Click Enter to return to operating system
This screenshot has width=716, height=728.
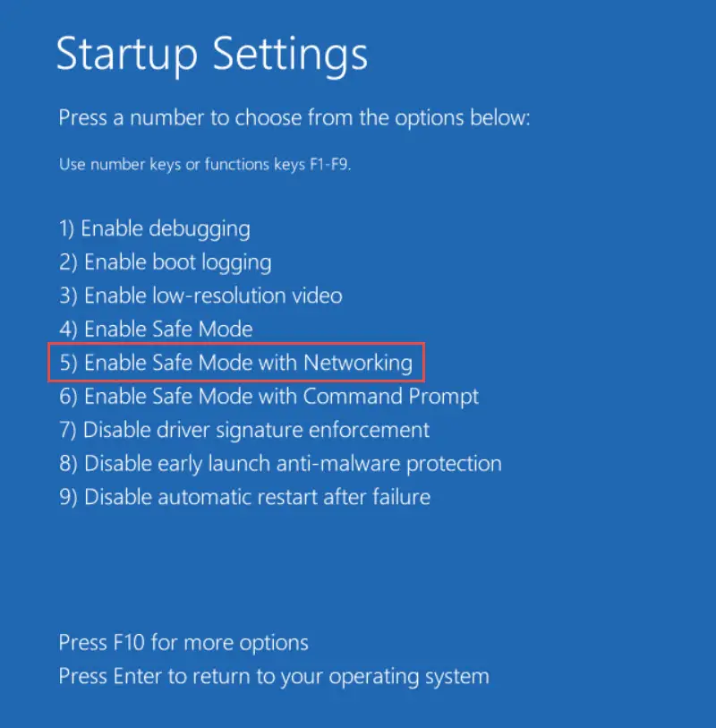(x=274, y=677)
